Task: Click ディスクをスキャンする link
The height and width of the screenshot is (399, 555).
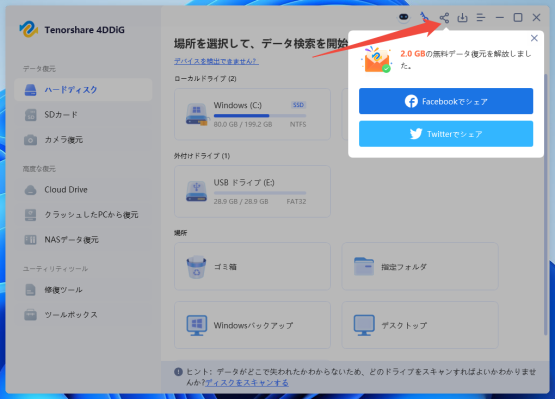Action: [247, 383]
